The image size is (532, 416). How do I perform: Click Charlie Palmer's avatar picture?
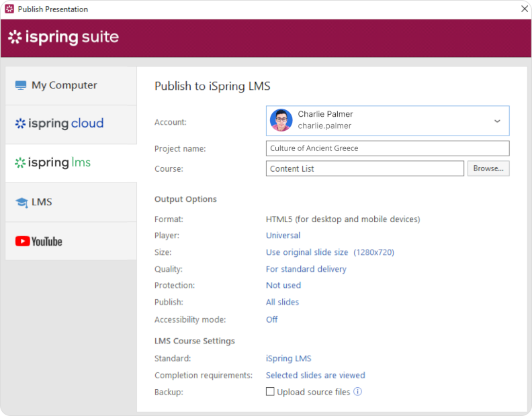(x=281, y=120)
